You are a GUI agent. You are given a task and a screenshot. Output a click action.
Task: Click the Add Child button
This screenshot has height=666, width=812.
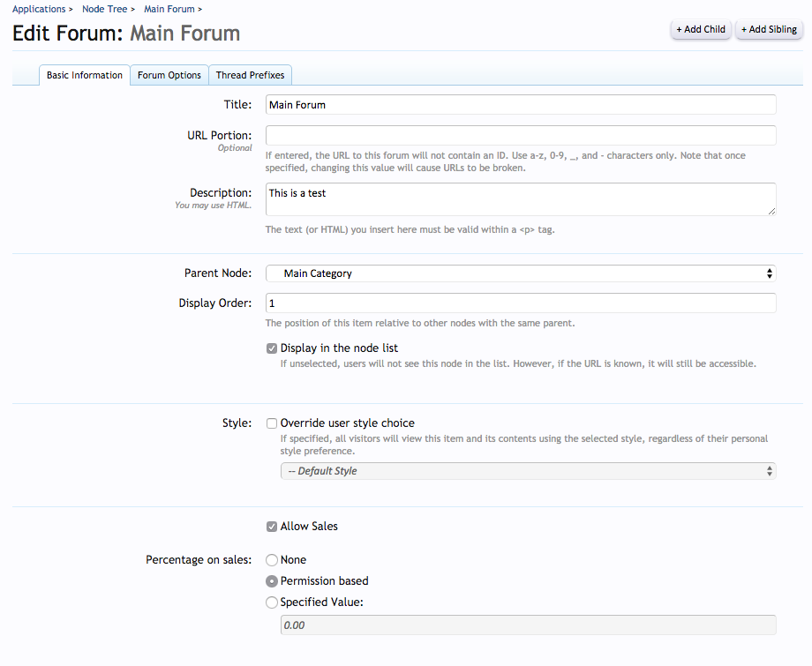pos(701,29)
